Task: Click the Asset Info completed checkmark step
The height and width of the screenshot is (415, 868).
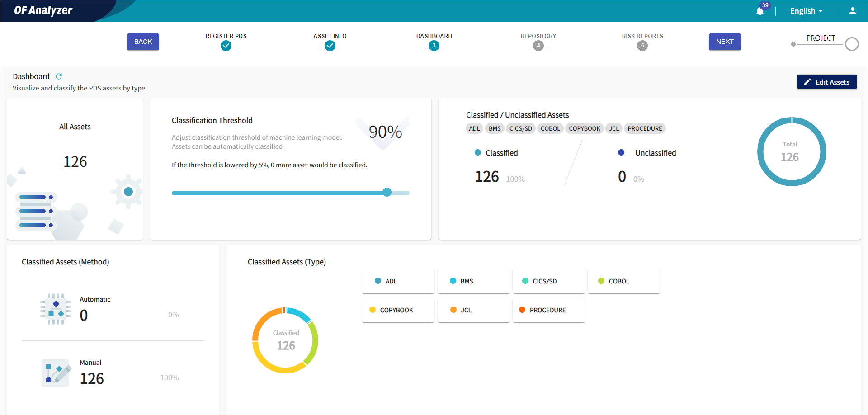Action: pos(330,46)
